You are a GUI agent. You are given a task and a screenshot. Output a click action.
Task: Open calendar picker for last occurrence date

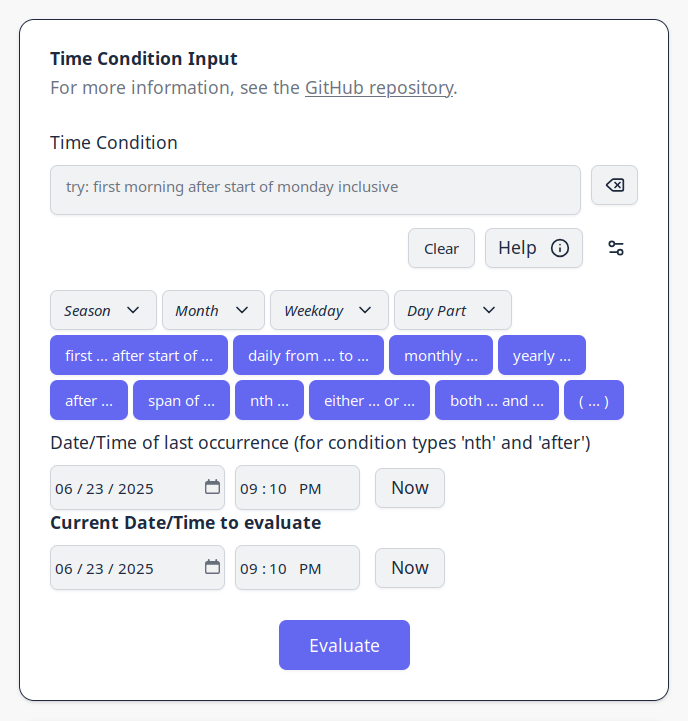click(212, 487)
